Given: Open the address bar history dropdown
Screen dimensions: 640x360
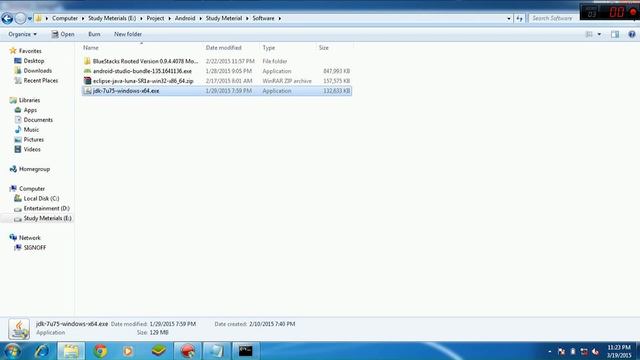Looking at the screenshot, I should tap(509, 18).
